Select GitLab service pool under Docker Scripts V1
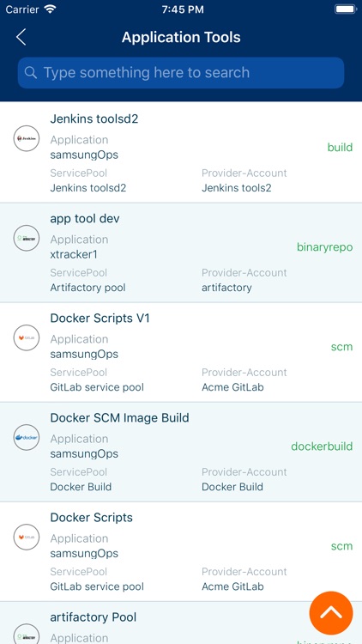Screen dimensions: 362x644 click(97, 387)
